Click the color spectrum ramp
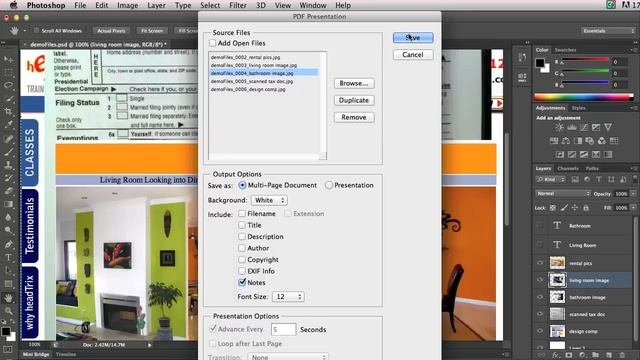The height and width of the screenshot is (360, 640). click(x=584, y=97)
